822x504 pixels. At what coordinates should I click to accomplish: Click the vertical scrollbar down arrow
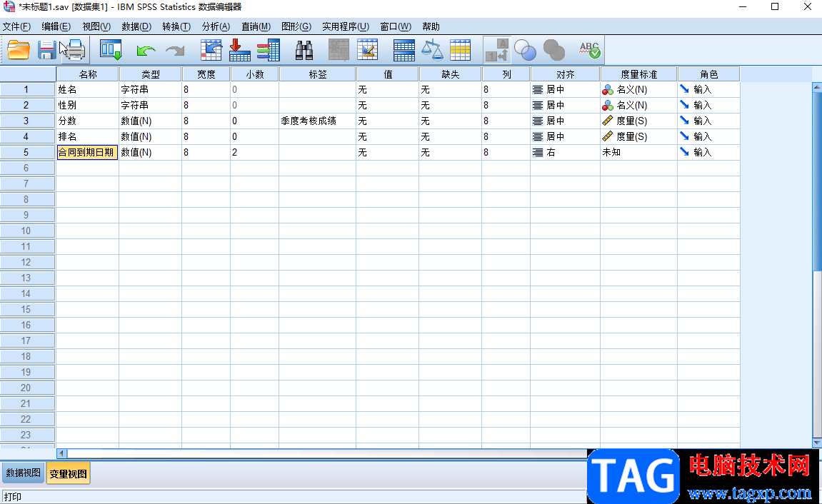(817, 443)
